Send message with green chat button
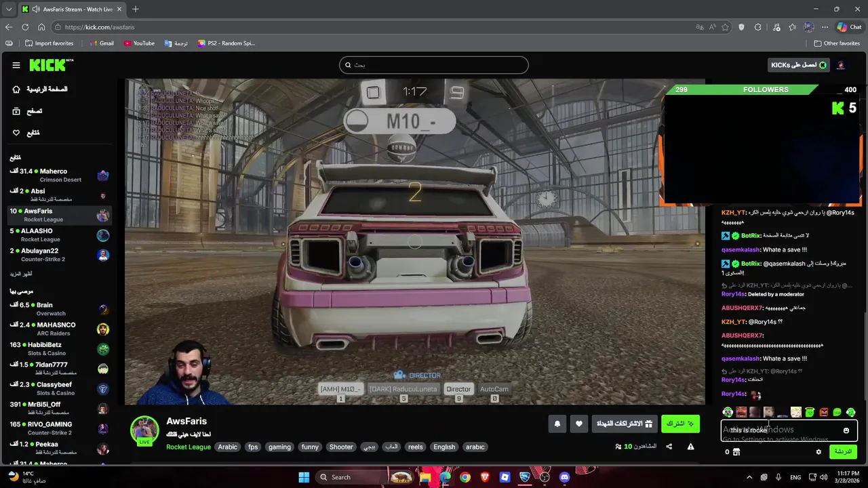The image size is (868, 488). [843, 452]
